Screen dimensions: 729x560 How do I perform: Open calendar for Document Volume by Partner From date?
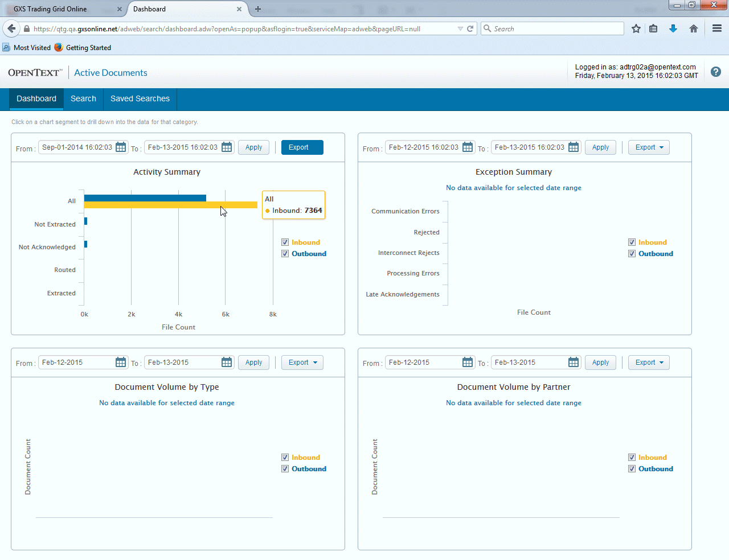coord(468,363)
